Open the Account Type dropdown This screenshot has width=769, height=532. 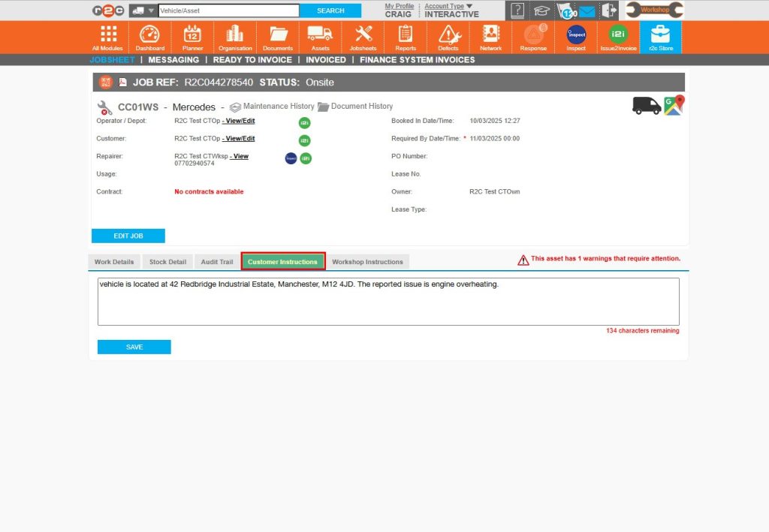(448, 6)
